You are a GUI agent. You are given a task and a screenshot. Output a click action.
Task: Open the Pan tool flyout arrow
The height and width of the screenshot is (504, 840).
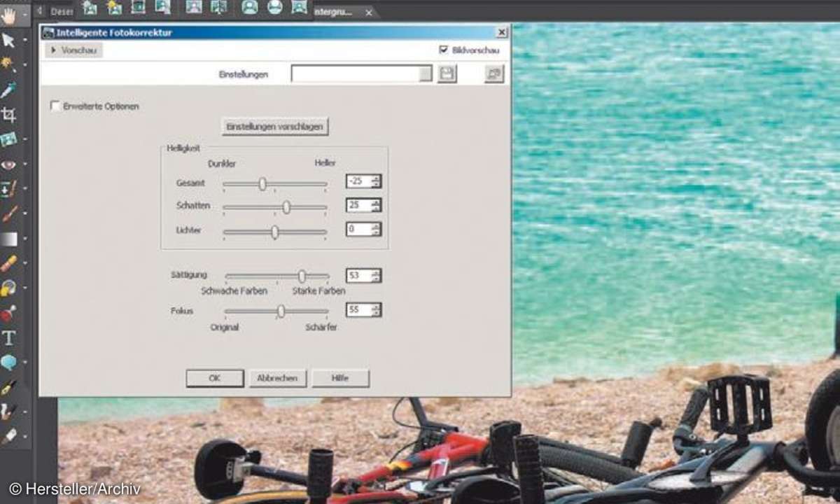pyautogui.click(x=26, y=15)
